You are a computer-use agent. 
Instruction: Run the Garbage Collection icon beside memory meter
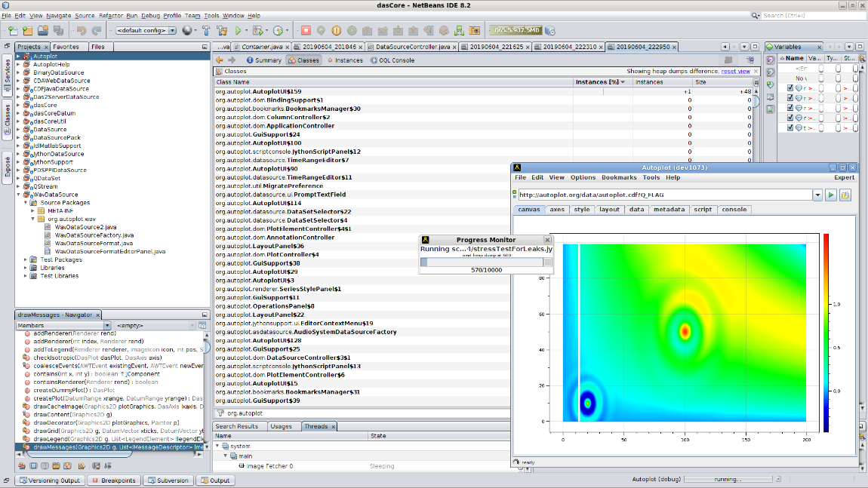click(550, 31)
